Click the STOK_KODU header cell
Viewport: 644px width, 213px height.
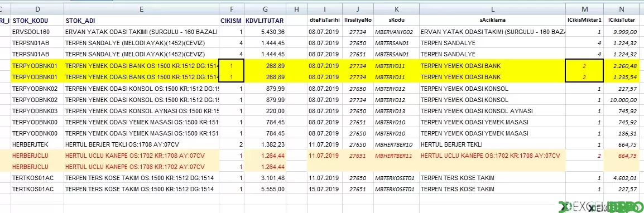[37, 21]
